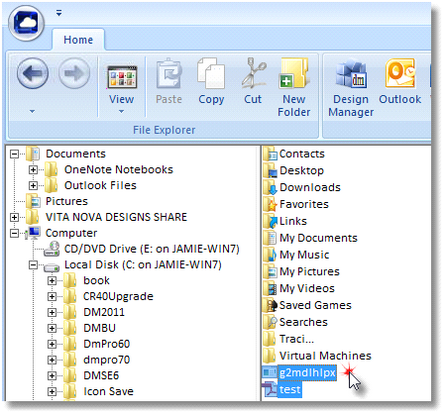Click the Paste clipboard icon

click(x=169, y=82)
